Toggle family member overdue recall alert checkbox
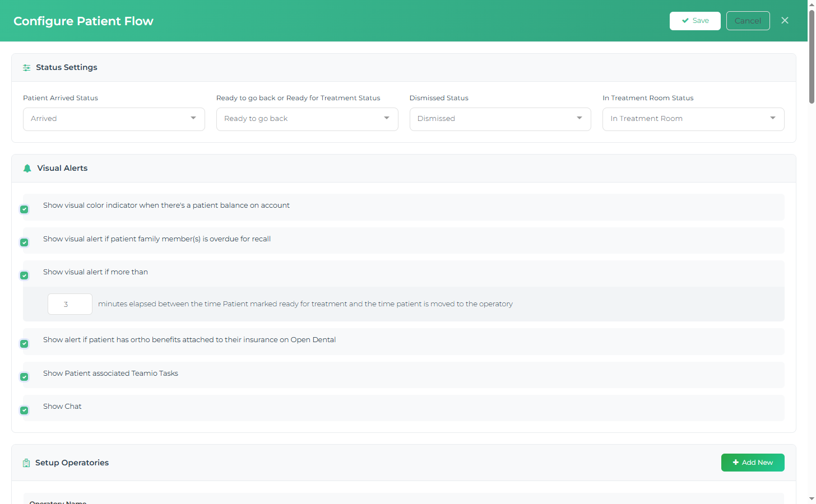Viewport: 816px width, 504px height. tap(24, 242)
